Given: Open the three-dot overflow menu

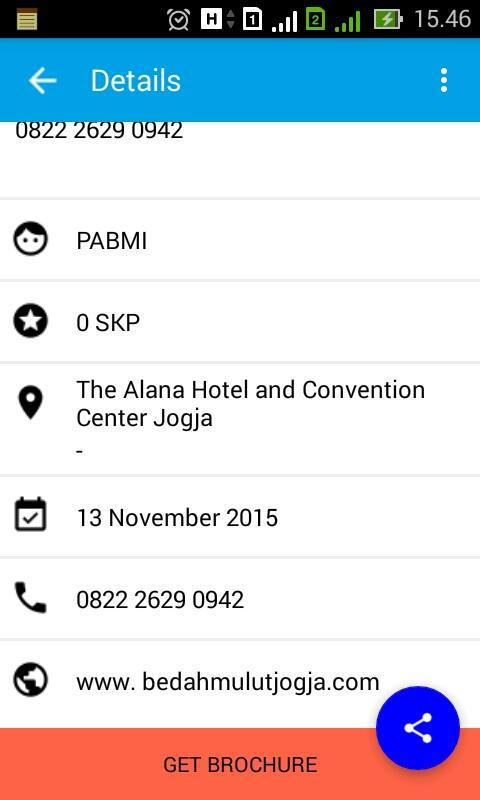Looking at the screenshot, I should [444, 81].
